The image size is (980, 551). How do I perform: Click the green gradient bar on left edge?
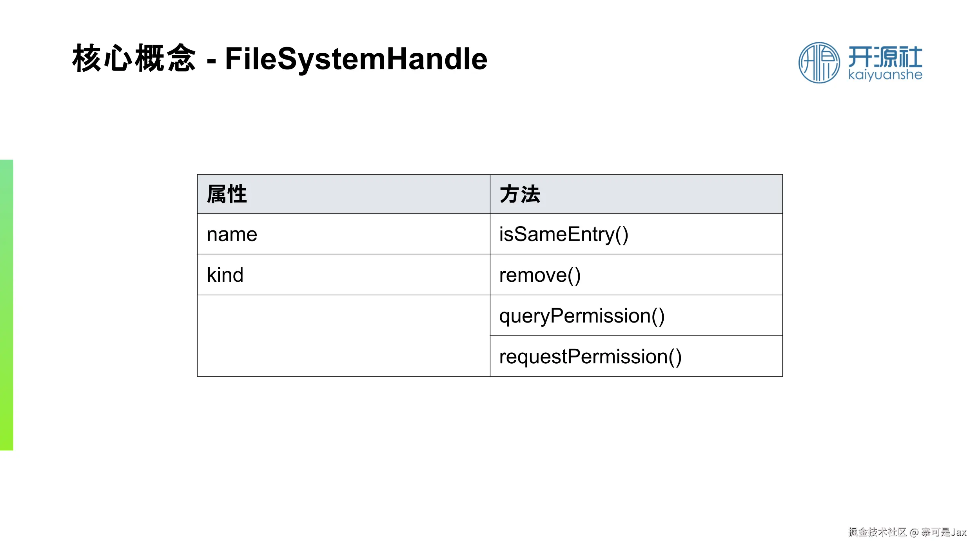click(7, 305)
